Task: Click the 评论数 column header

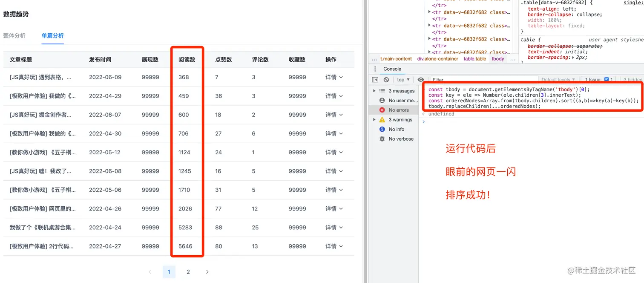Action: pyautogui.click(x=260, y=60)
